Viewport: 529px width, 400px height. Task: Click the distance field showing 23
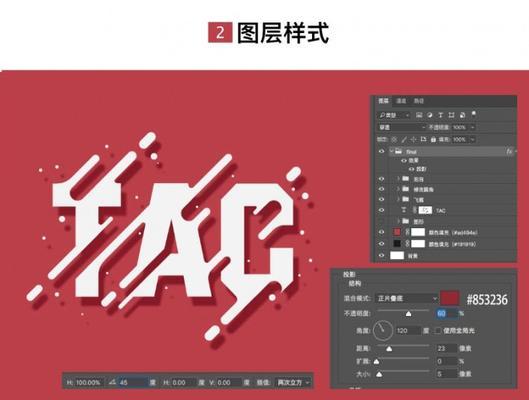coord(447,348)
